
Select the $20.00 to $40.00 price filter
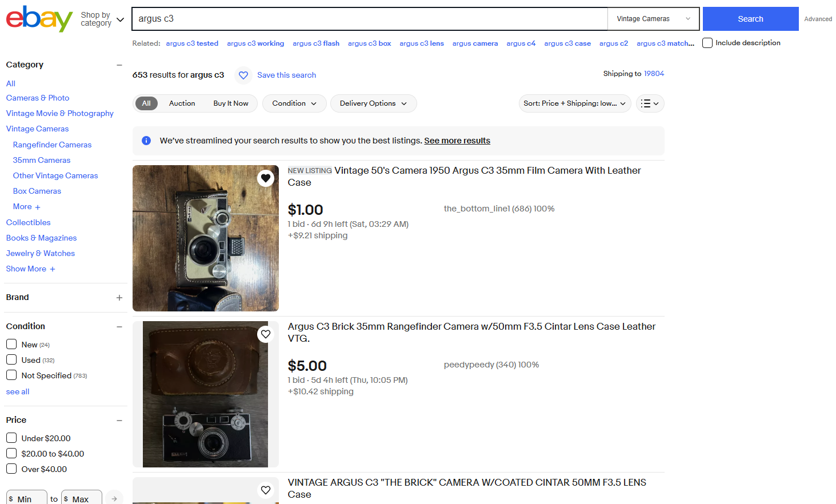click(x=11, y=453)
